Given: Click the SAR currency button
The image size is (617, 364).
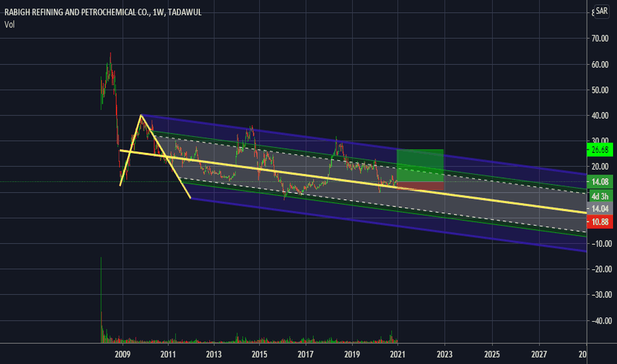Looking at the screenshot, I should pyautogui.click(x=602, y=11).
